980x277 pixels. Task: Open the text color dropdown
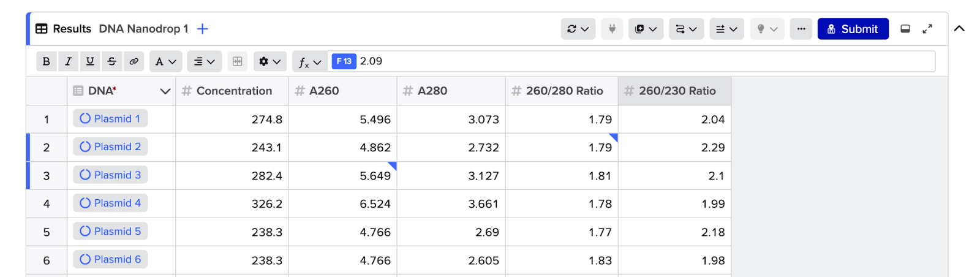(x=165, y=61)
